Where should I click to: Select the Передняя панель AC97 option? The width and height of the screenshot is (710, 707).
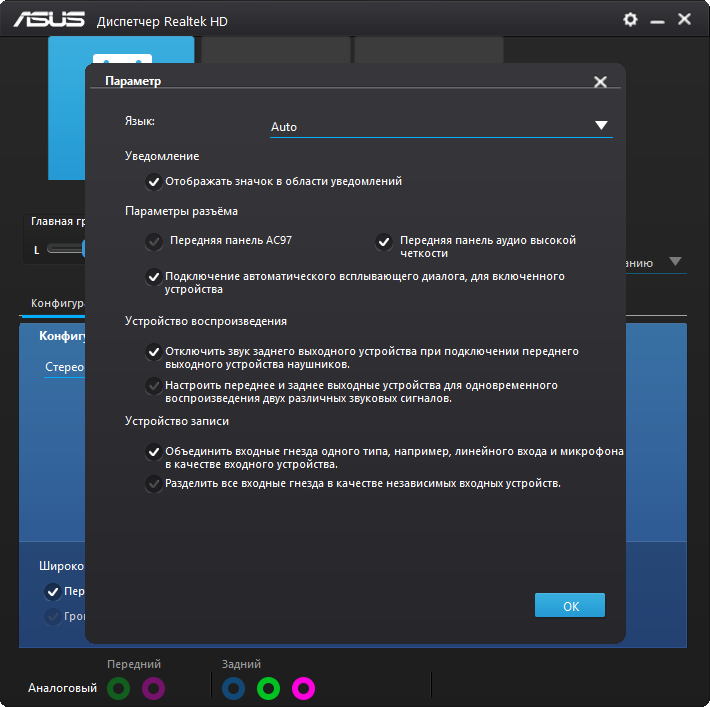[x=154, y=241]
